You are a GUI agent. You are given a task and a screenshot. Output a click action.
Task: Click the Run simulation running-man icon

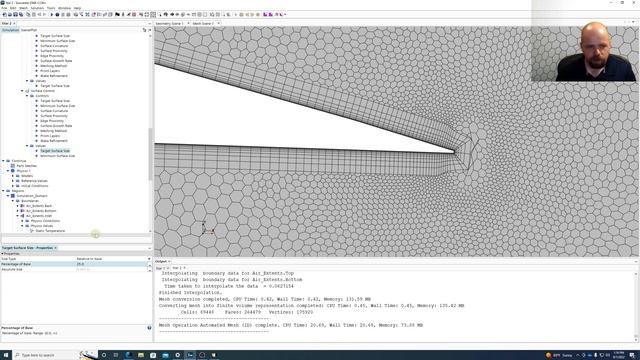(x=128, y=14)
